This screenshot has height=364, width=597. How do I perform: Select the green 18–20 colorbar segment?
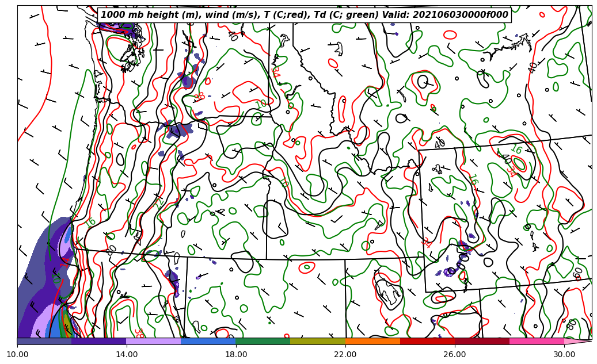[263, 341]
